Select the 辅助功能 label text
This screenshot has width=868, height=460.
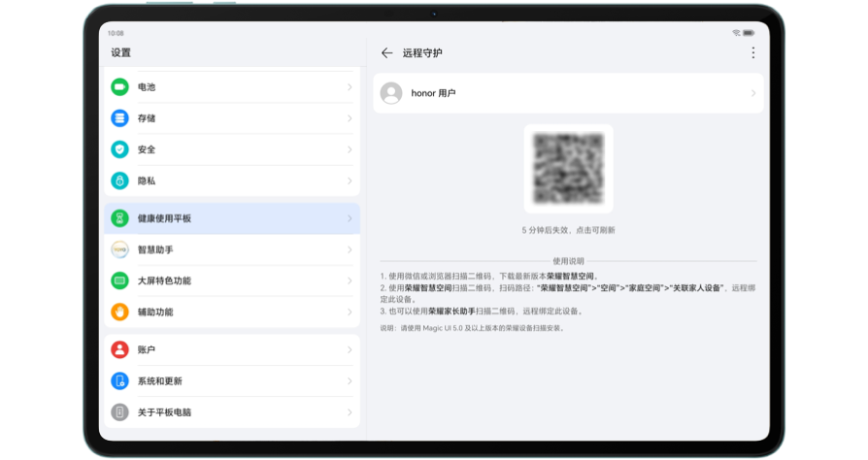click(155, 312)
